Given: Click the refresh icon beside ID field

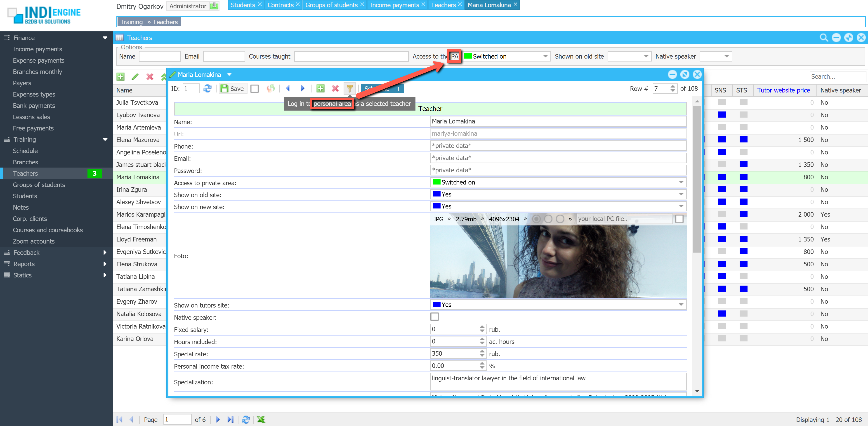Looking at the screenshot, I should (x=208, y=89).
